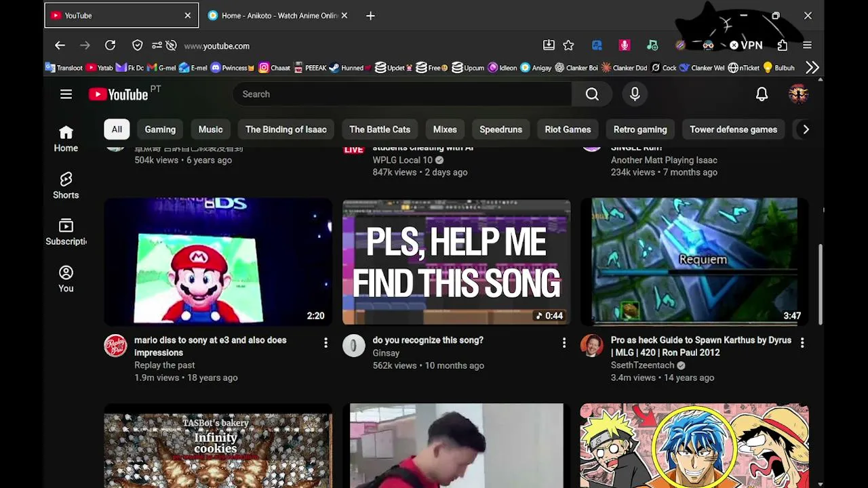The width and height of the screenshot is (868, 488).
Task: Open the account avatar menu
Action: [798, 94]
